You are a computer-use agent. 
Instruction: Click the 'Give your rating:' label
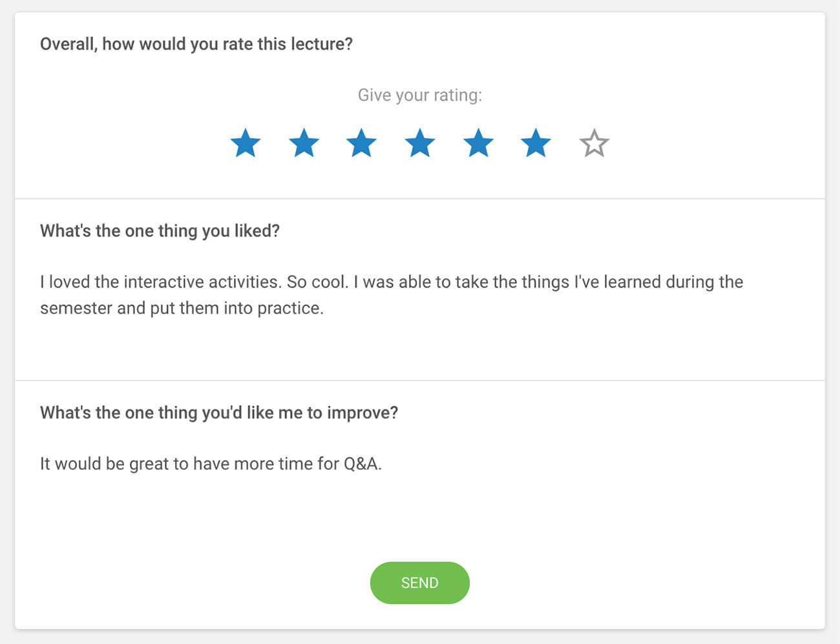click(x=420, y=95)
